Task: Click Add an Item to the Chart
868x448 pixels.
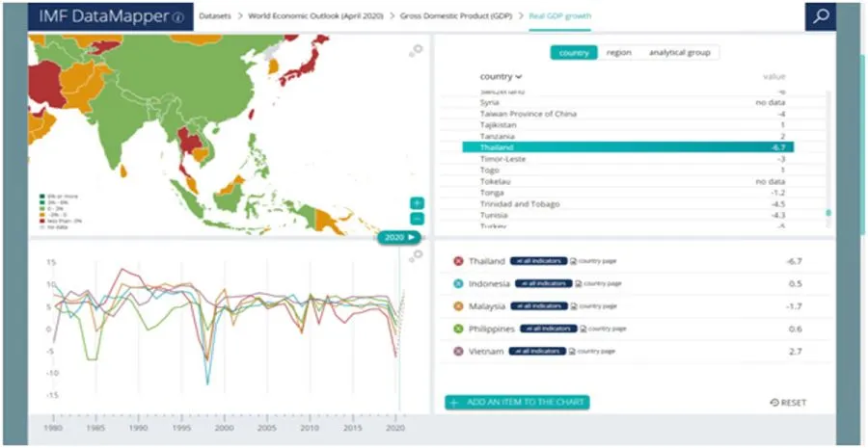Action: pos(517,402)
